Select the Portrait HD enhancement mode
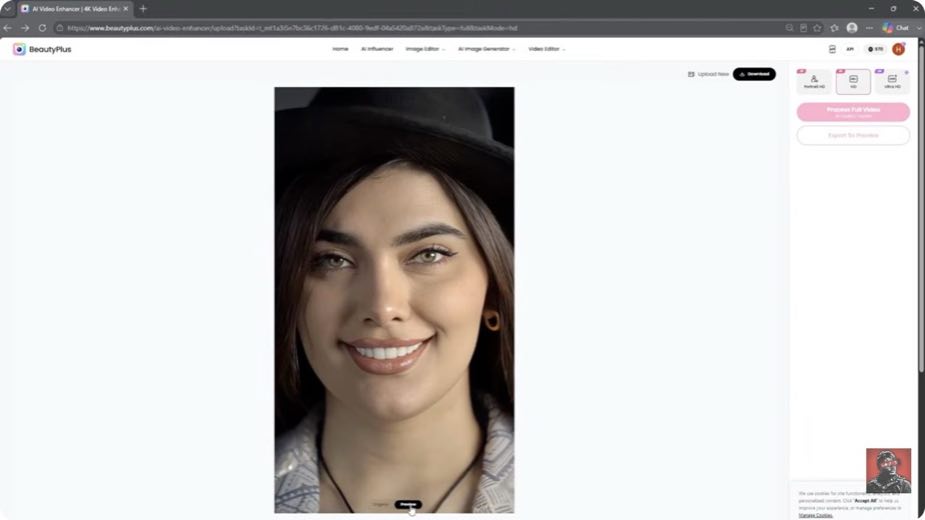925x520 pixels. pos(814,81)
